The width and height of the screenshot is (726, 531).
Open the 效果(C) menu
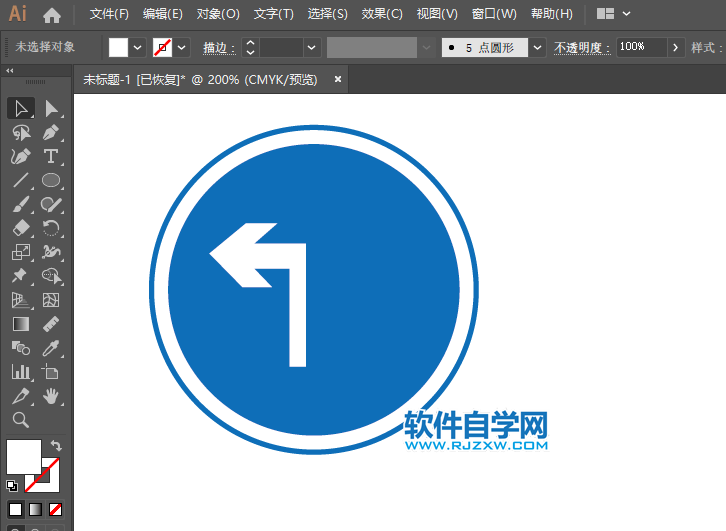coord(382,14)
